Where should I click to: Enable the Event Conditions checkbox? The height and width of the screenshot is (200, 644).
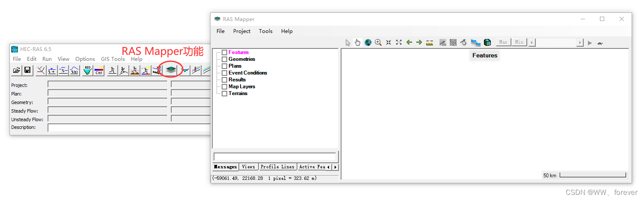coord(224,73)
